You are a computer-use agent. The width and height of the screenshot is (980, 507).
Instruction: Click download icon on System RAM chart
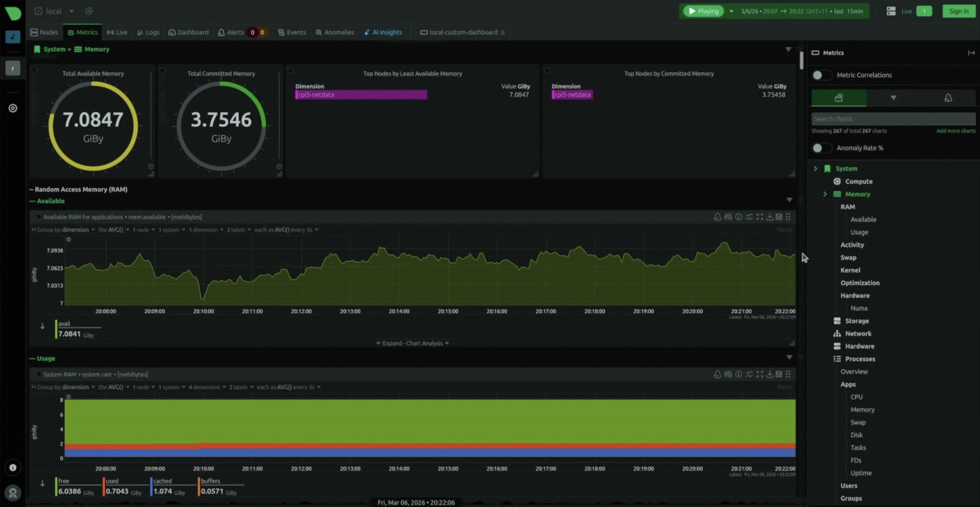[x=769, y=374]
